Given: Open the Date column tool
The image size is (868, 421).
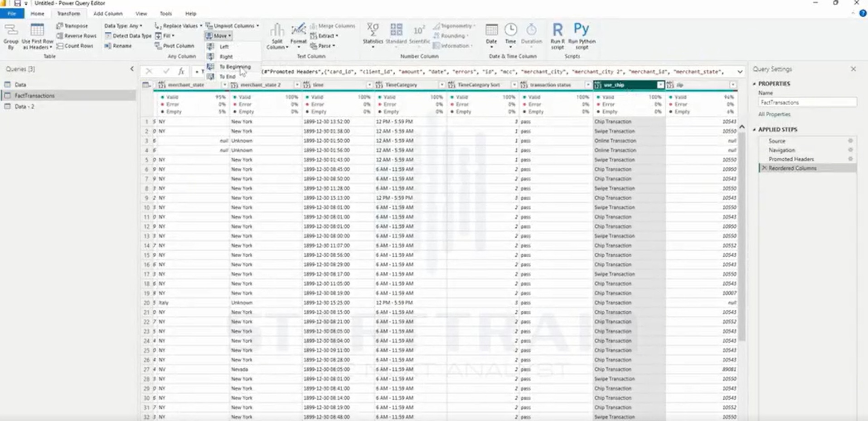Looking at the screenshot, I should pos(491,35).
